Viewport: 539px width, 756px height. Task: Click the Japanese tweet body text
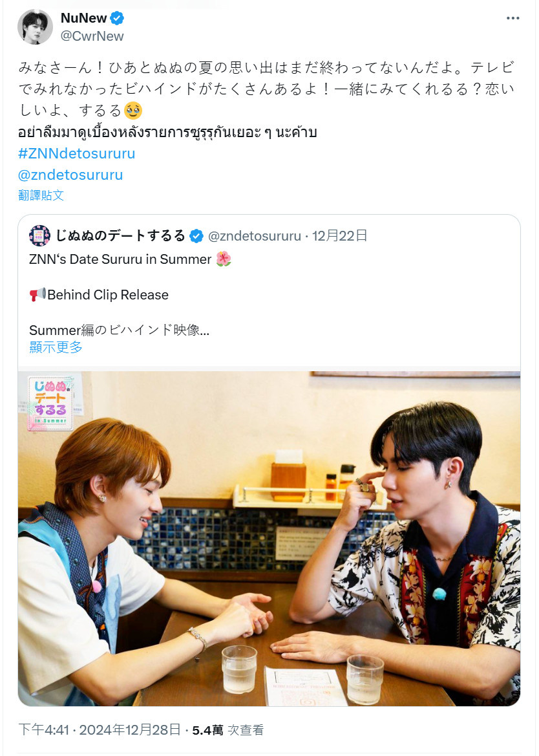tap(266, 89)
